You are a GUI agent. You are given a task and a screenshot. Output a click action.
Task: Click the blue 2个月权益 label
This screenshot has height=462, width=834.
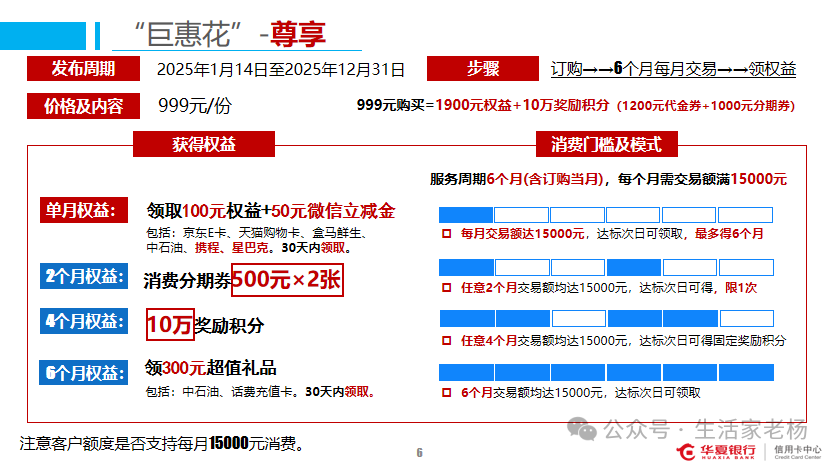[84, 276]
